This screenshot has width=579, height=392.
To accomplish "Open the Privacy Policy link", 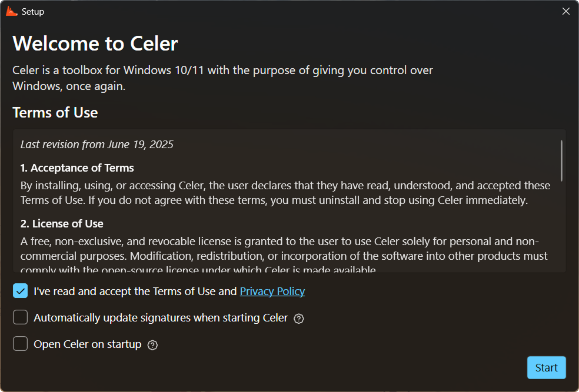I will [x=272, y=291].
